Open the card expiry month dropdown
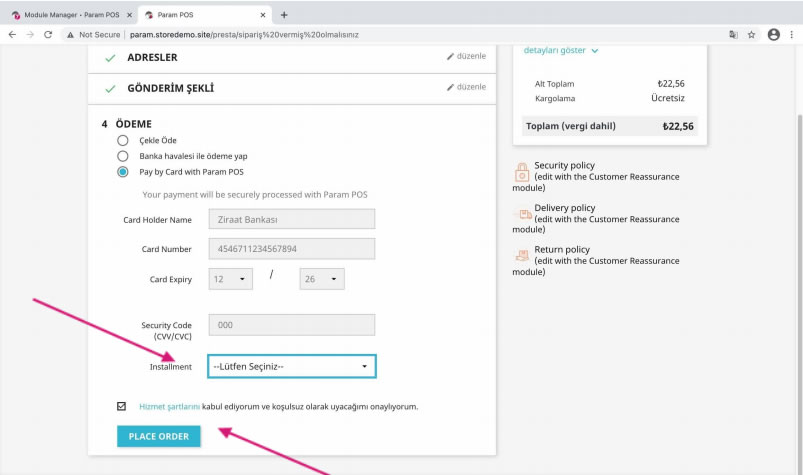The height and width of the screenshot is (475, 803). click(x=230, y=279)
